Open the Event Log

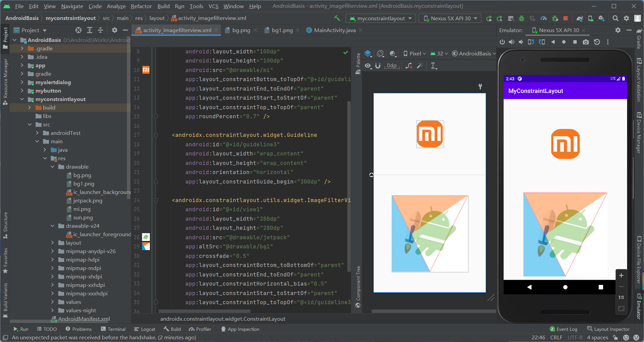click(x=563, y=329)
